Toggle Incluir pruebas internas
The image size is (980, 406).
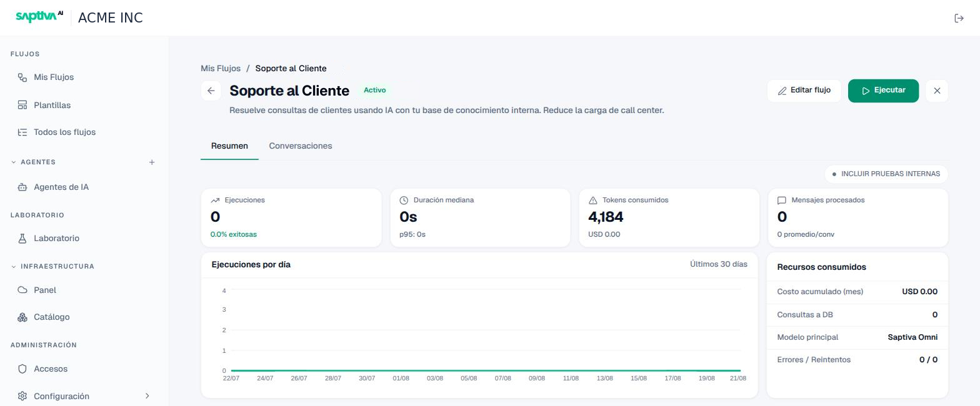tap(886, 174)
